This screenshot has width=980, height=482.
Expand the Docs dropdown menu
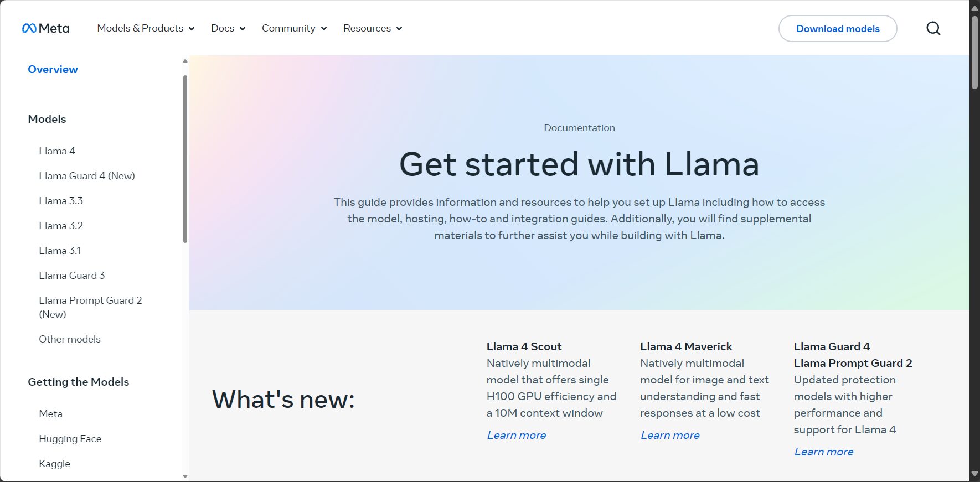tap(228, 28)
